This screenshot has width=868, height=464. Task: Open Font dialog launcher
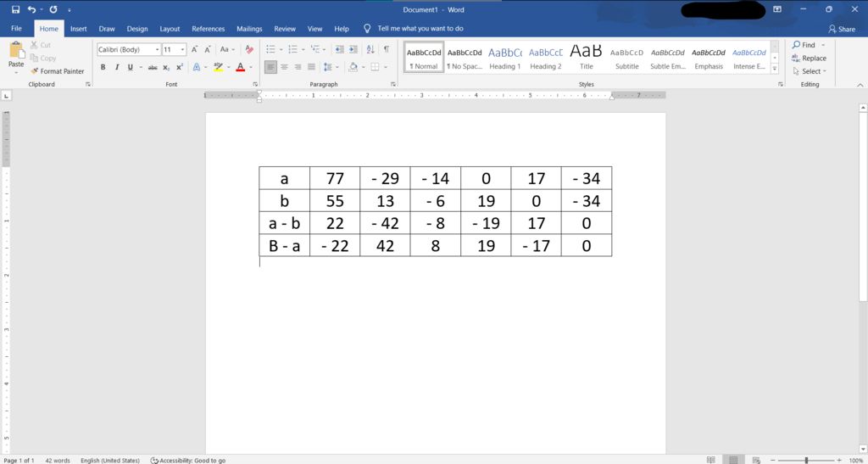(x=255, y=84)
